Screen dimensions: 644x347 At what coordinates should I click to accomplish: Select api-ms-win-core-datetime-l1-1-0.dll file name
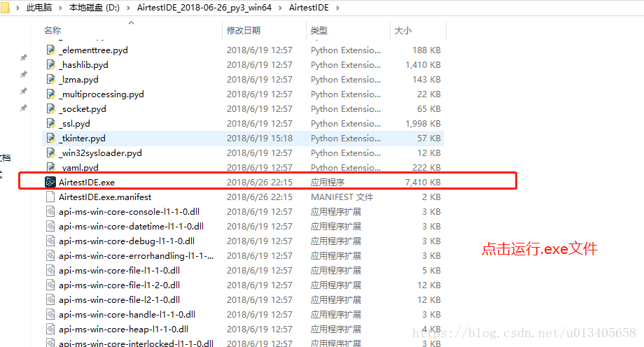[132, 226]
